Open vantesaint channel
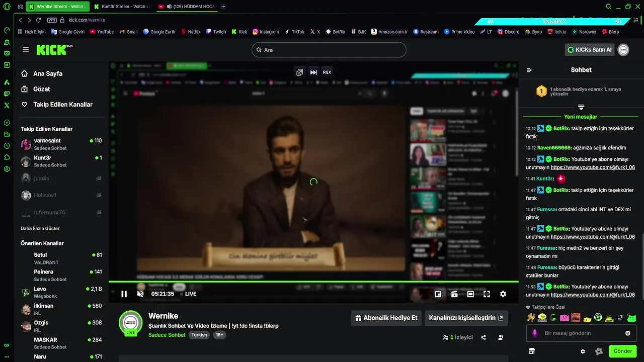This screenshot has height=362, width=644. click(x=61, y=144)
